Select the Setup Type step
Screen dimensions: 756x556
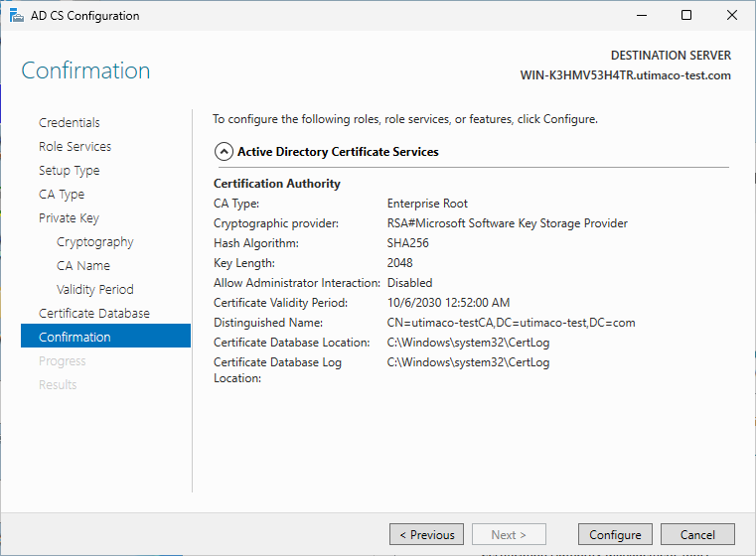(x=70, y=171)
